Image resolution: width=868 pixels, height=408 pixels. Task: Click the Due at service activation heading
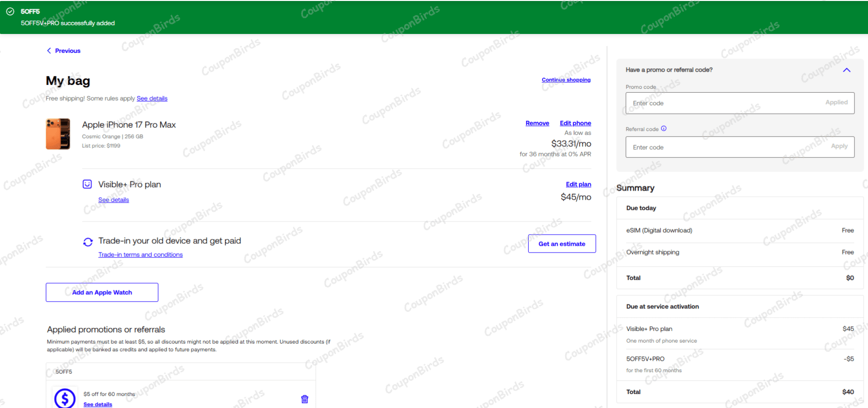662,306
